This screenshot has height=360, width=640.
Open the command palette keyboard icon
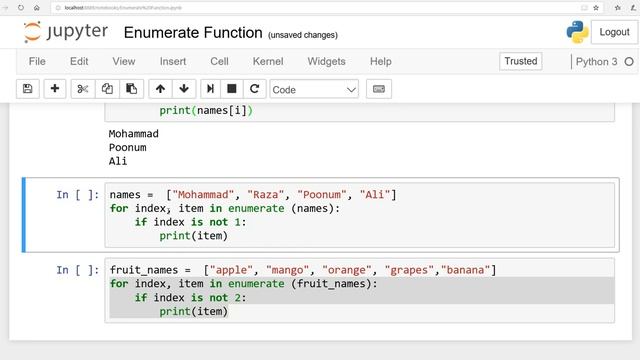tap(379, 89)
